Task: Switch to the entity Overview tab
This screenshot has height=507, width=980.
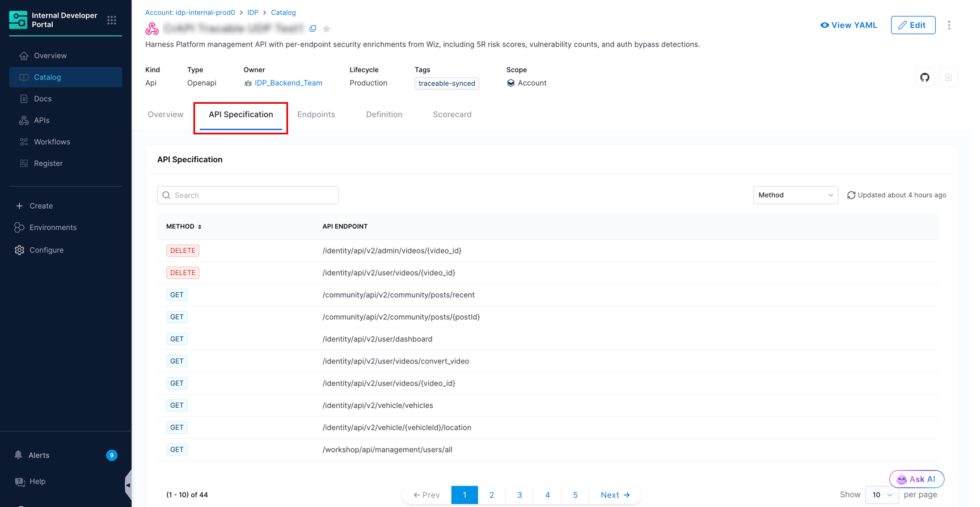Action: click(x=166, y=115)
